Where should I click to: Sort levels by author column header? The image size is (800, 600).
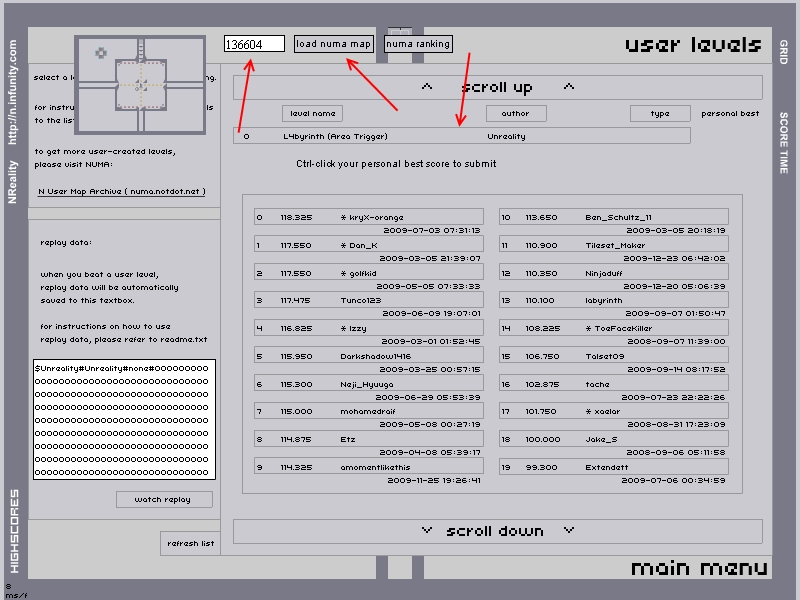tap(516, 113)
